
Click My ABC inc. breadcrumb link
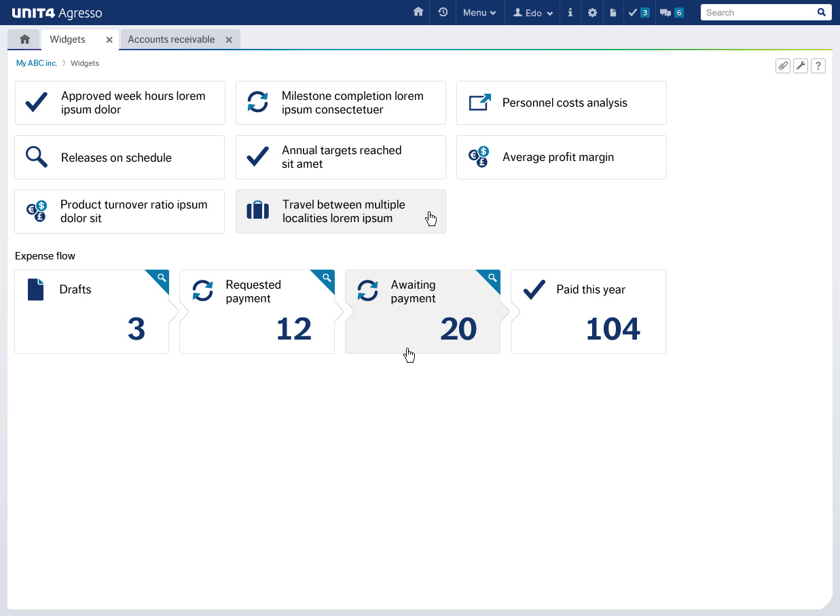click(x=37, y=63)
